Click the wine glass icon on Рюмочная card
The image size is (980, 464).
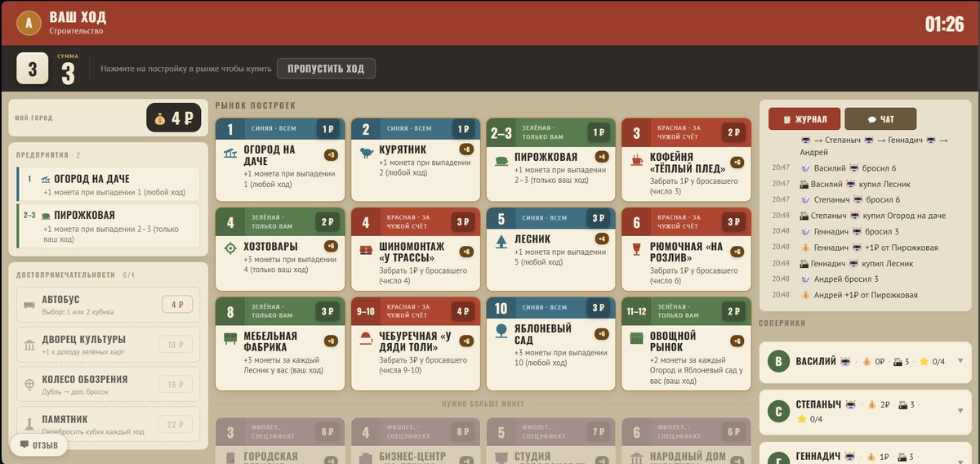[636, 250]
